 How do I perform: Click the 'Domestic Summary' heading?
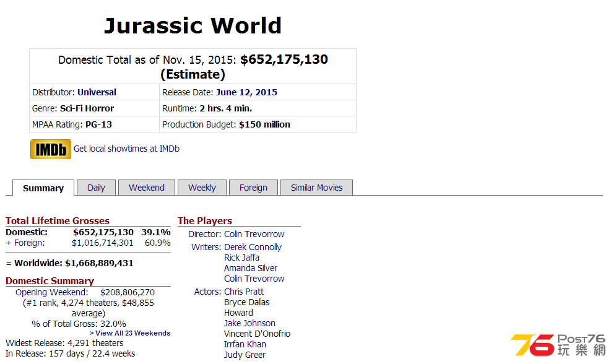click(x=50, y=281)
